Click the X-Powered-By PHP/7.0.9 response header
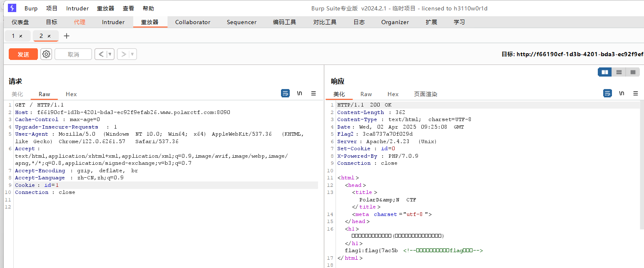 pyautogui.click(x=378, y=156)
